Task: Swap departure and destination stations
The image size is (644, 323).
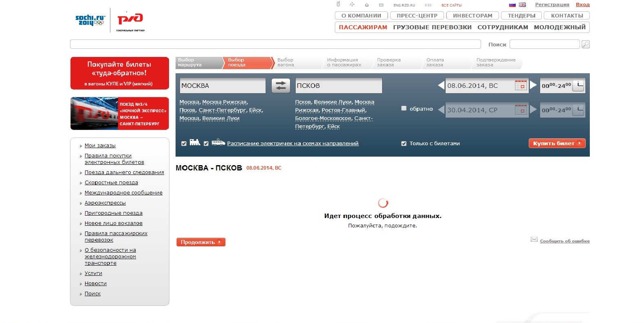Action: click(281, 85)
